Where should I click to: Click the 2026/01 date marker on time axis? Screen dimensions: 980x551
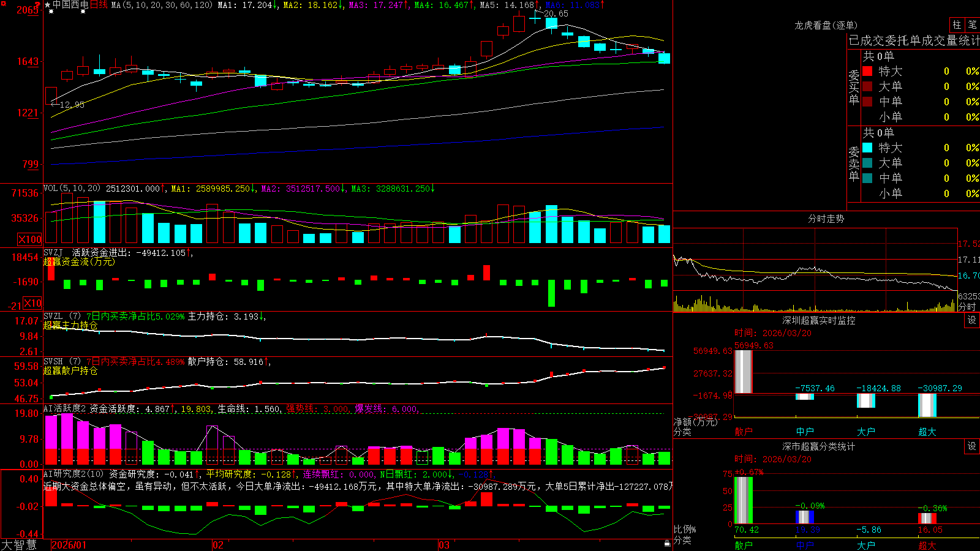[x=69, y=545]
